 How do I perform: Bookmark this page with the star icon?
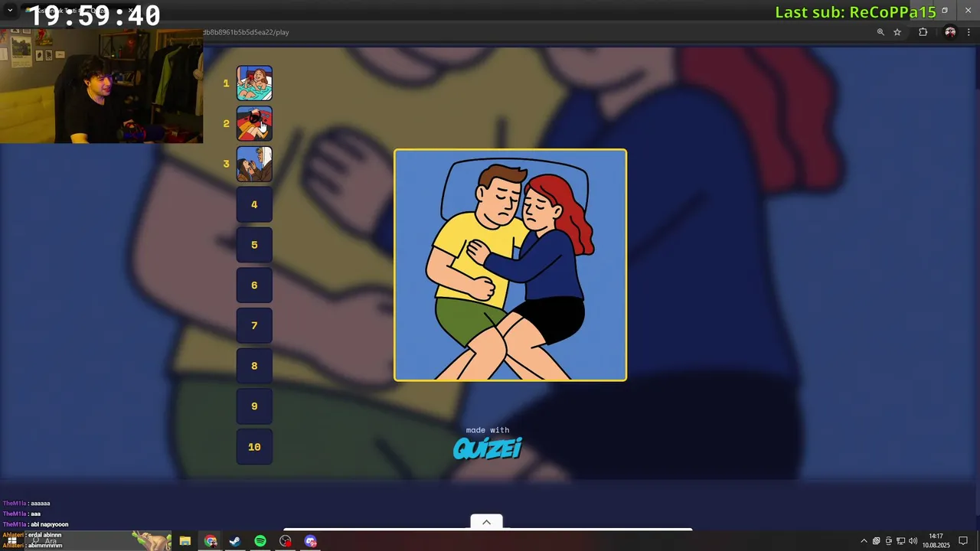[897, 32]
